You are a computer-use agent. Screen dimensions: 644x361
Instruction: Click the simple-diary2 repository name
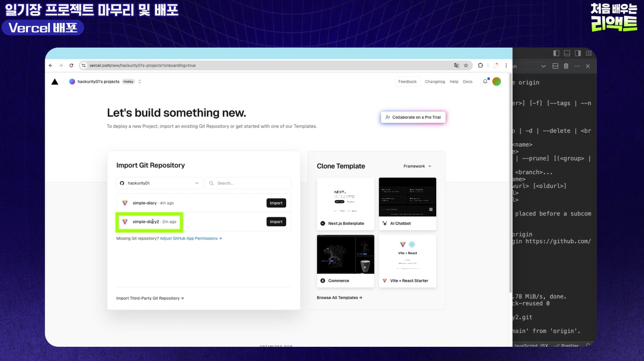pyautogui.click(x=146, y=222)
